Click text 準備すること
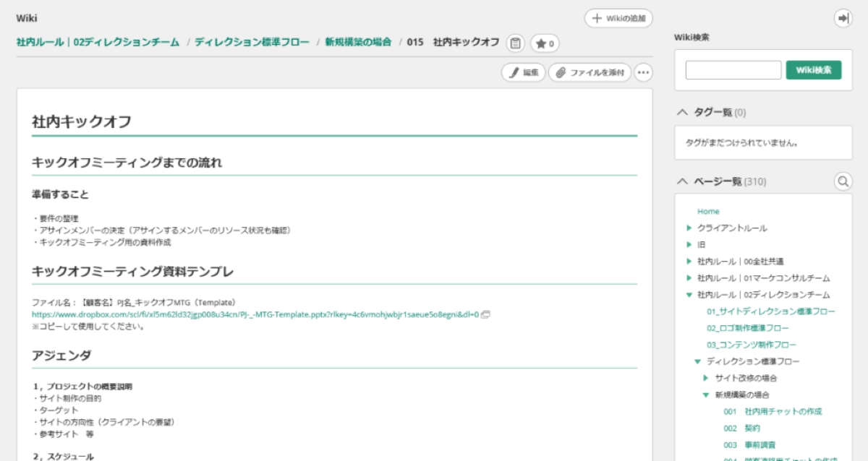The width and height of the screenshot is (868, 461). click(60, 195)
